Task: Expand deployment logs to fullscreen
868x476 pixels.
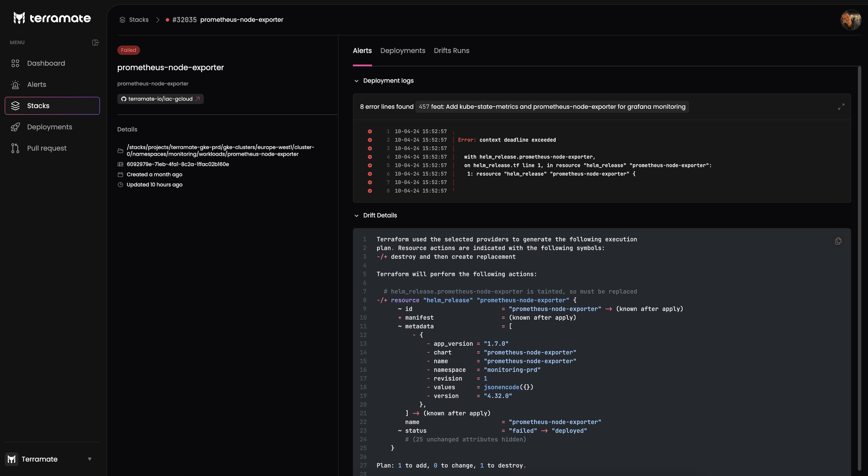Action: click(841, 107)
